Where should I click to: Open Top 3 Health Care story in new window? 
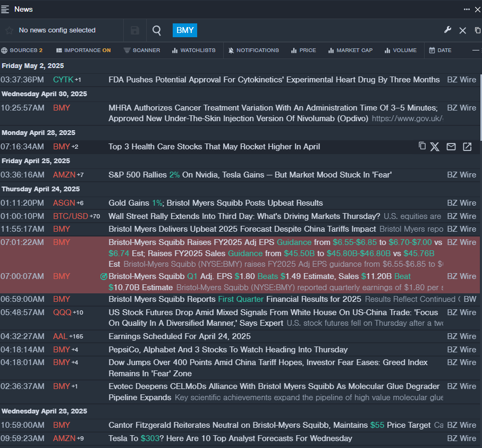click(467, 147)
